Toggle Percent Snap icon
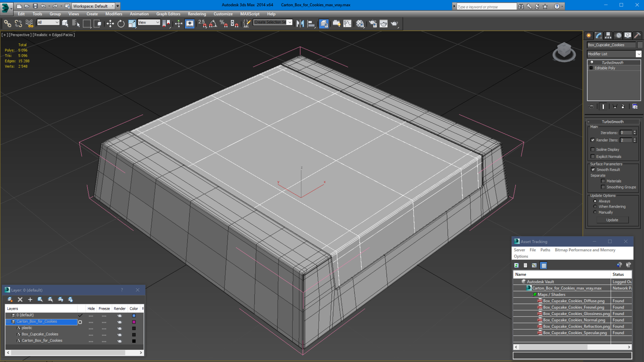Screen dimensions: 644x362 coord(224,24)
